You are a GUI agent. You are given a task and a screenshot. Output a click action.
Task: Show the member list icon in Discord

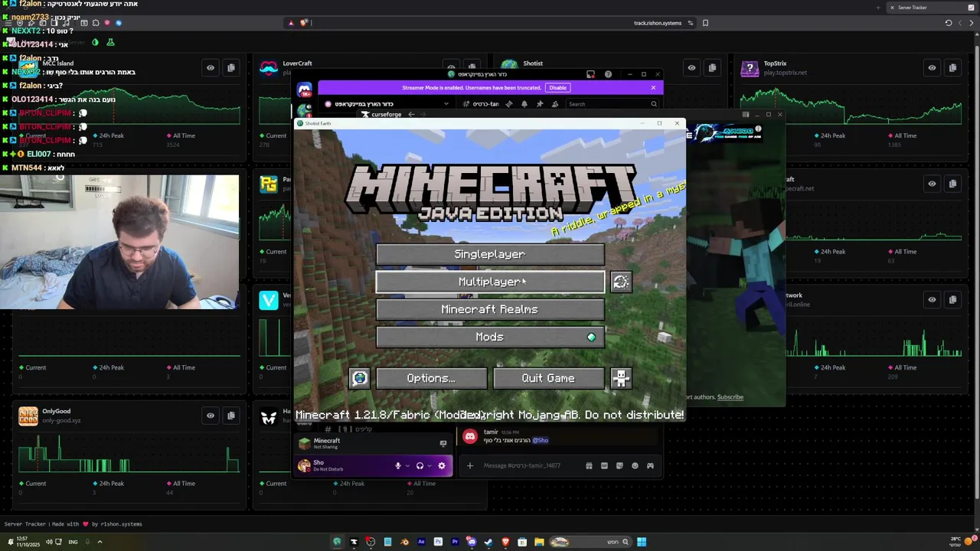pos(555,104)
